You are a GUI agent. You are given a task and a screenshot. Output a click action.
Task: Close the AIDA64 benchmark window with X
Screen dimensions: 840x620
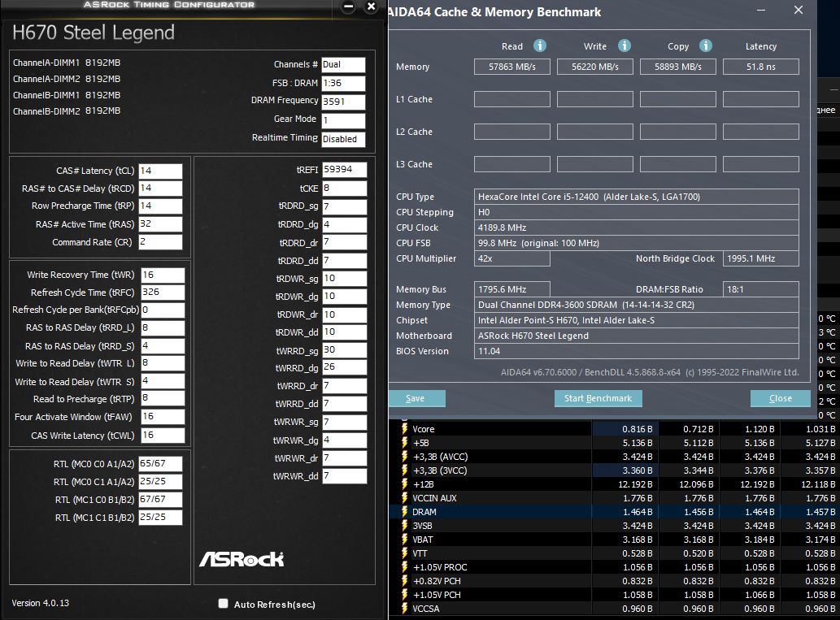click(x=799, y=11)
